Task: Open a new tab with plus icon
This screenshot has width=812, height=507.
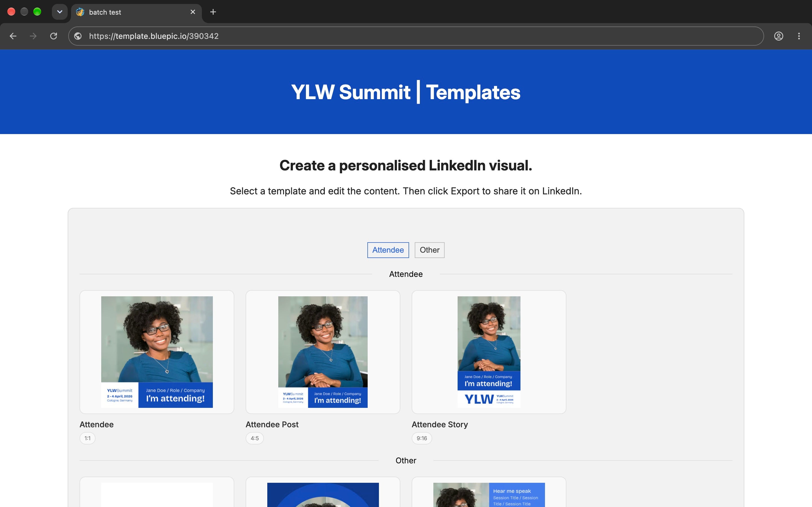Action: pos(213,12)
